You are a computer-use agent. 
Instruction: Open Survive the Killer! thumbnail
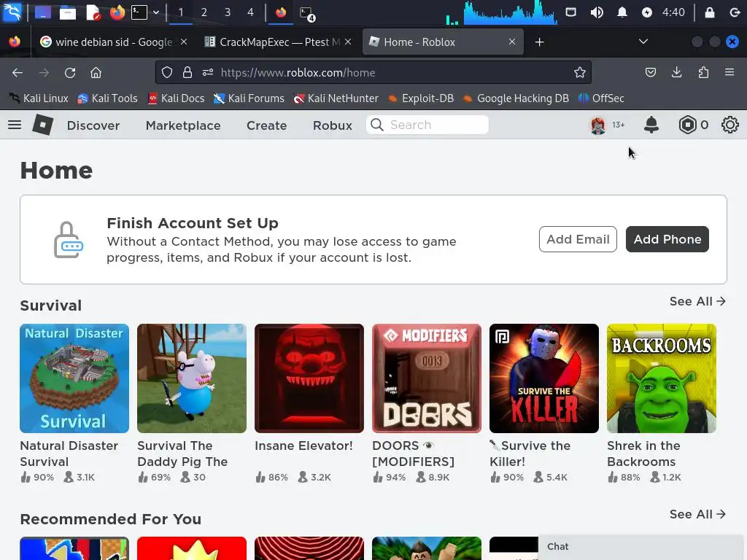544,378
